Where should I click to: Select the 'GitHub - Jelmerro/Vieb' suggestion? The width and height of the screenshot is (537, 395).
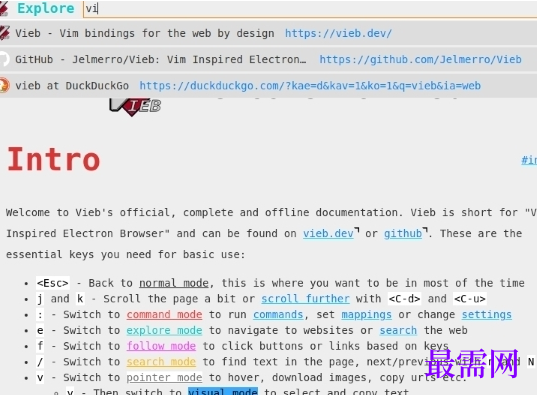click(268, 59)
